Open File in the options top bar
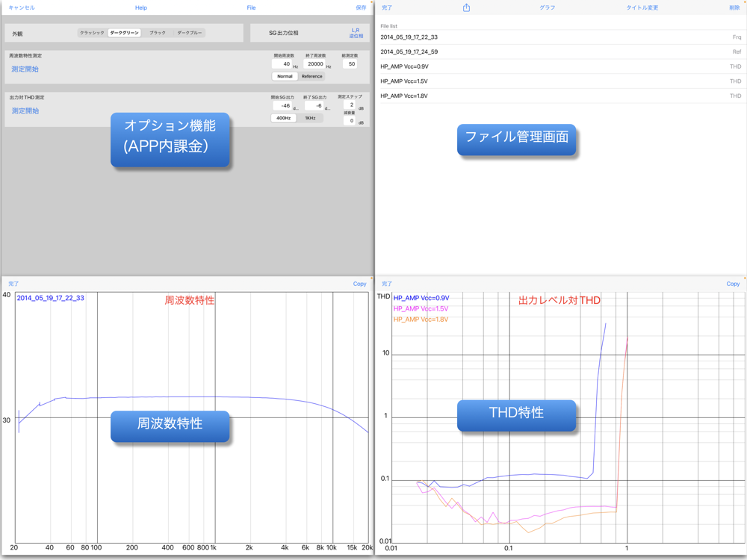Viewport: 747px width, 560px height. pyautogui.click(x=251, y=7)
